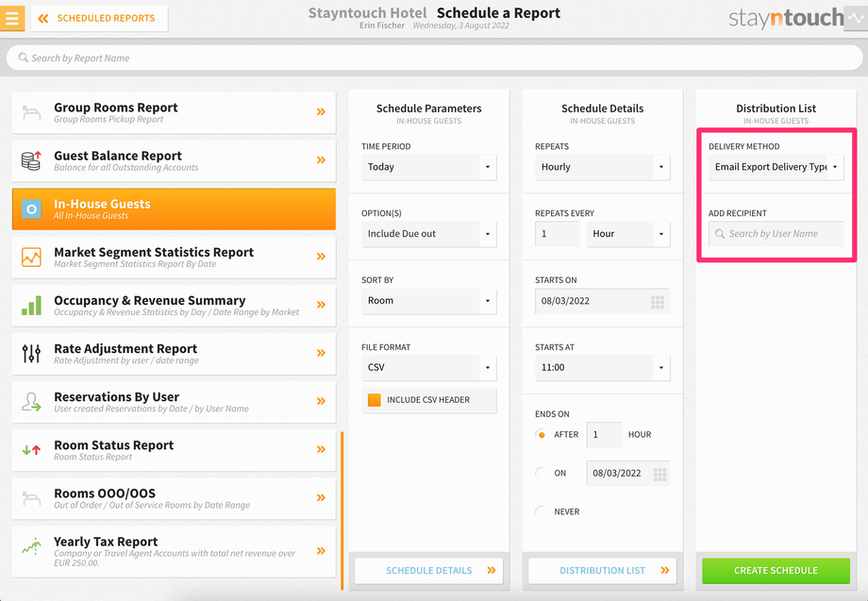Click the Reservations By User person icon
The image size is (868, 601).
[x=31, y=402]
